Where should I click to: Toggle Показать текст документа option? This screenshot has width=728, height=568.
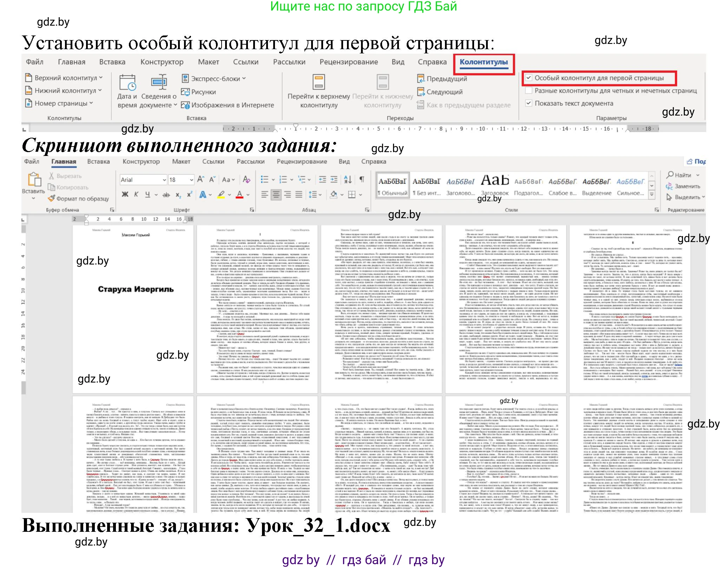(x=529, y=103)
